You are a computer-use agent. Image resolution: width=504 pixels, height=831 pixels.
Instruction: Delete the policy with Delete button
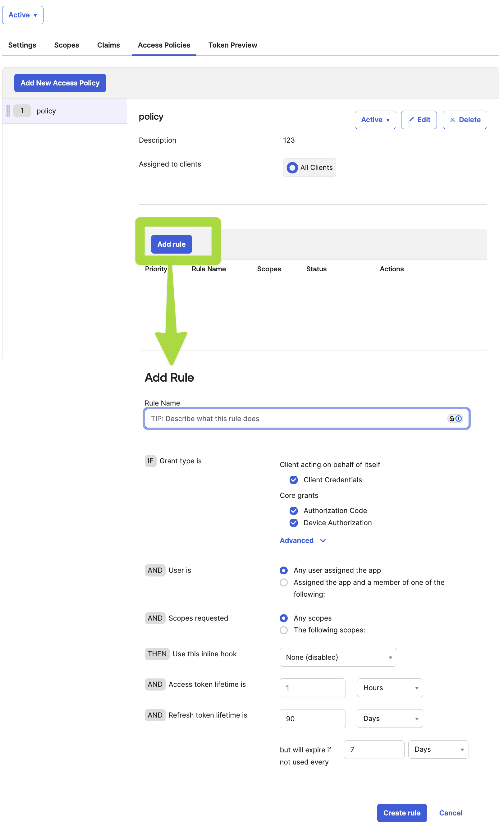(465, 120)
